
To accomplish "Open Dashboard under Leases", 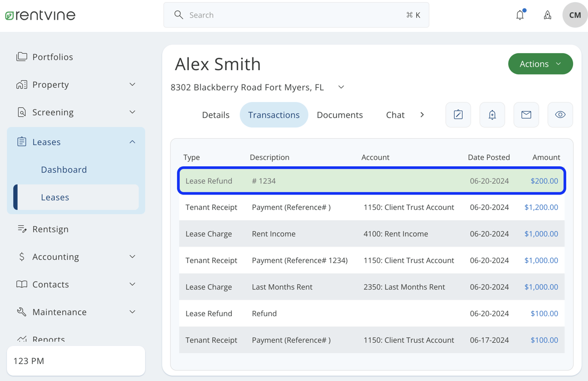I will 64,170.
